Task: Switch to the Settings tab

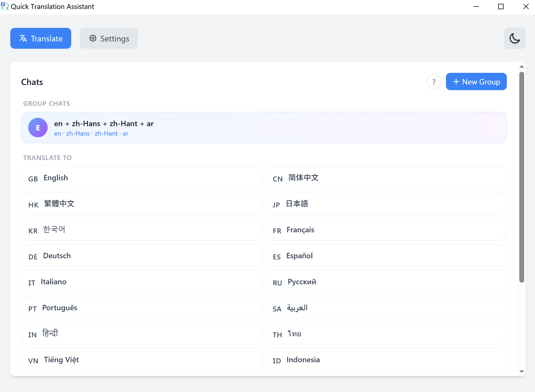Action: pyautogui.click(x=109, y=38)
